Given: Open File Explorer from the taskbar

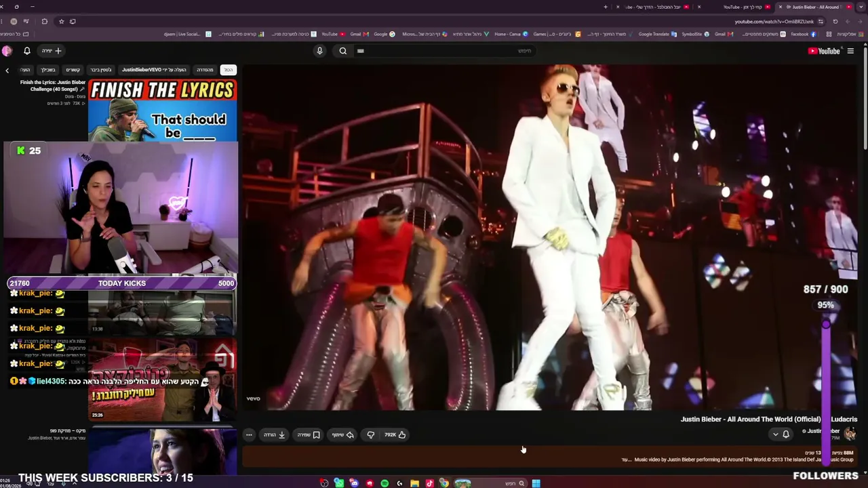Looking at the screenshot, I should point(414,483).
